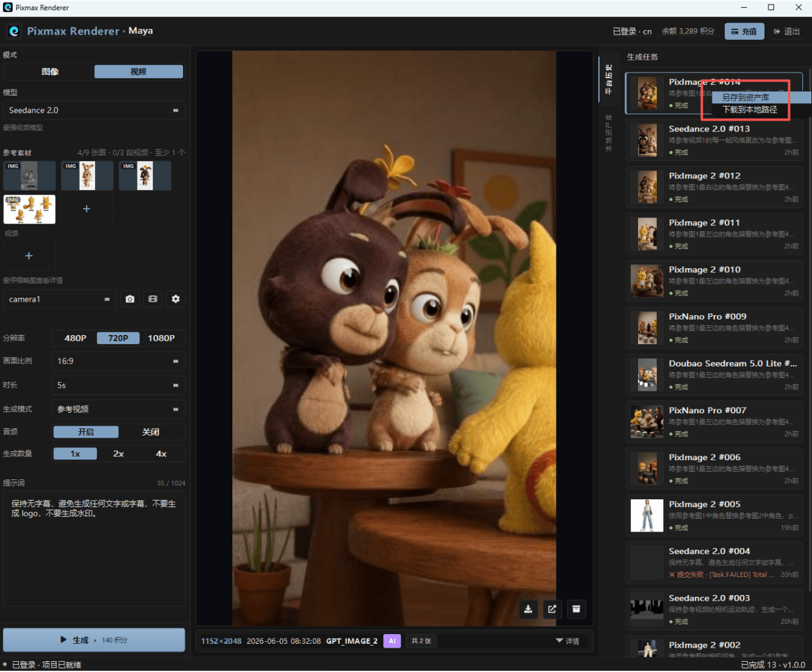Turn audio on with 开启
The image size is (812, 672).
(86, 432)
